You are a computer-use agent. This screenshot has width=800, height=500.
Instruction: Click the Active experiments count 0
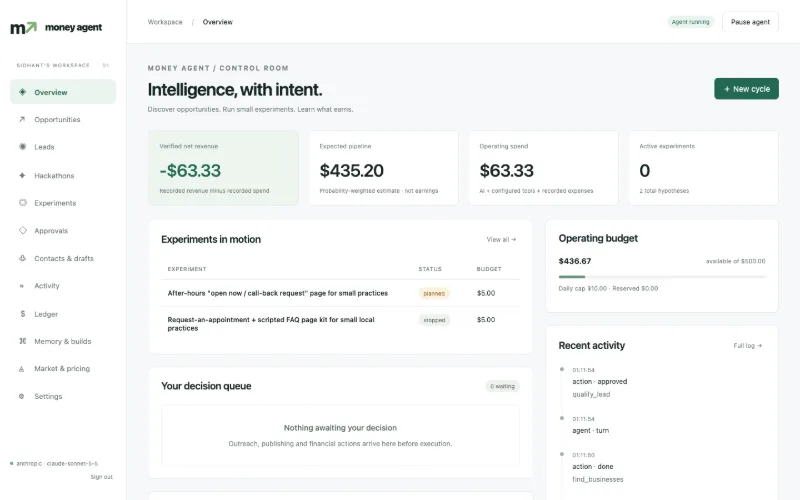pyautogui.click(x=644, y=170)
